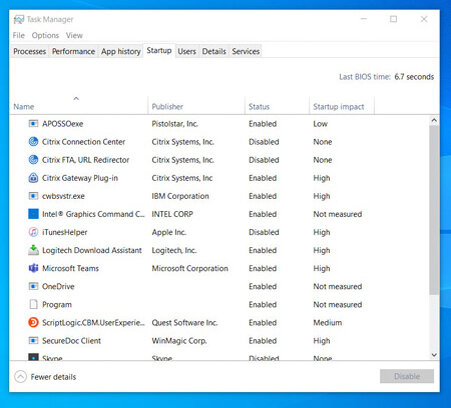Open the File menu
This screenshot has height=408, width=451.
pos(19,35)
